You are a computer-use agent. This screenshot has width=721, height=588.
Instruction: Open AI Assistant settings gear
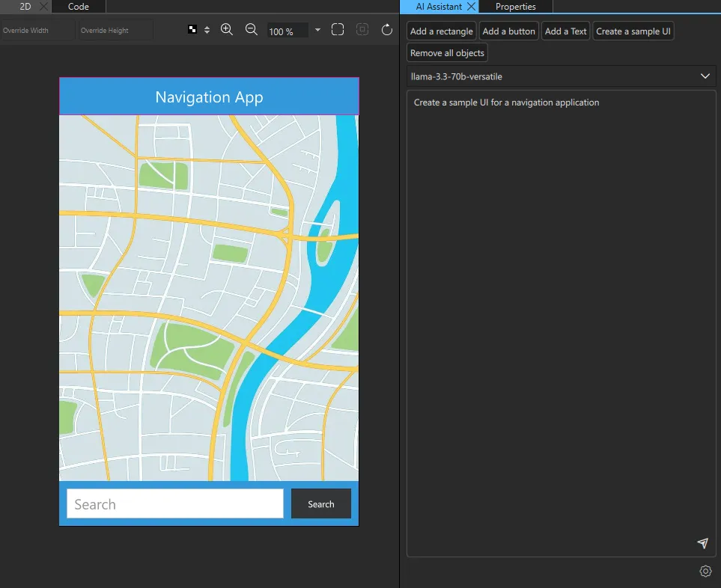705,572
